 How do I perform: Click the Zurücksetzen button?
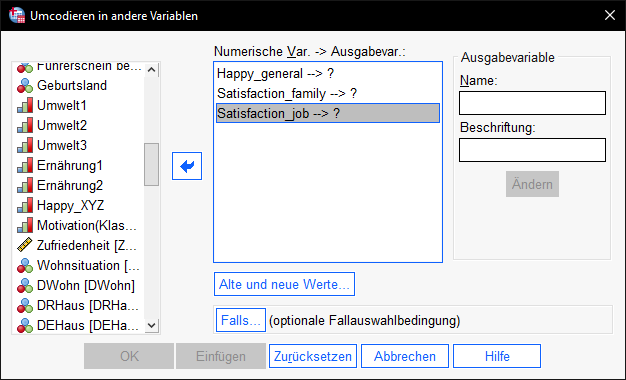(x=313, y=356)
